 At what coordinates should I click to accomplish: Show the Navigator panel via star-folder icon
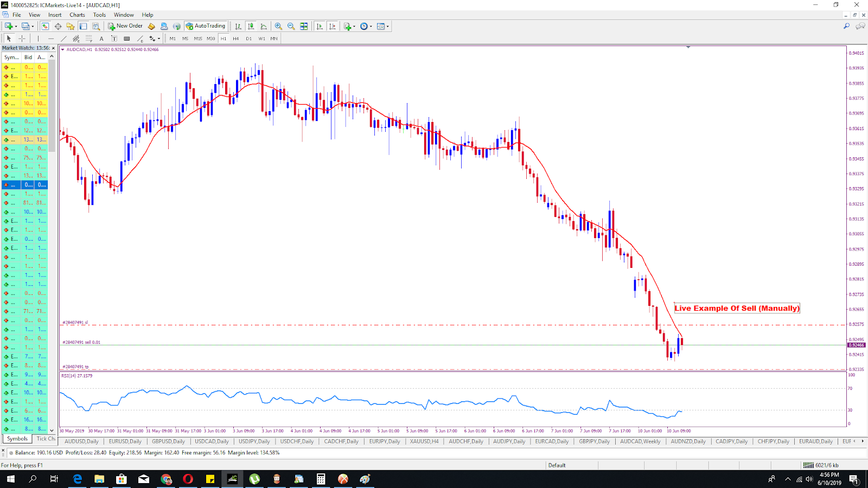pos(71,26)
